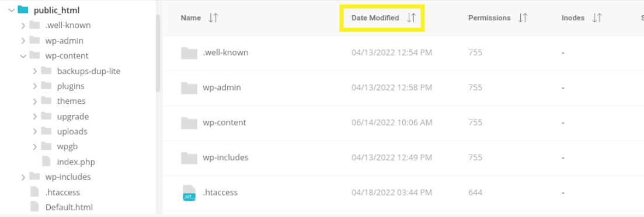
Task: Expand backups-dup-lite folder in tree
Action: (35, 71)
